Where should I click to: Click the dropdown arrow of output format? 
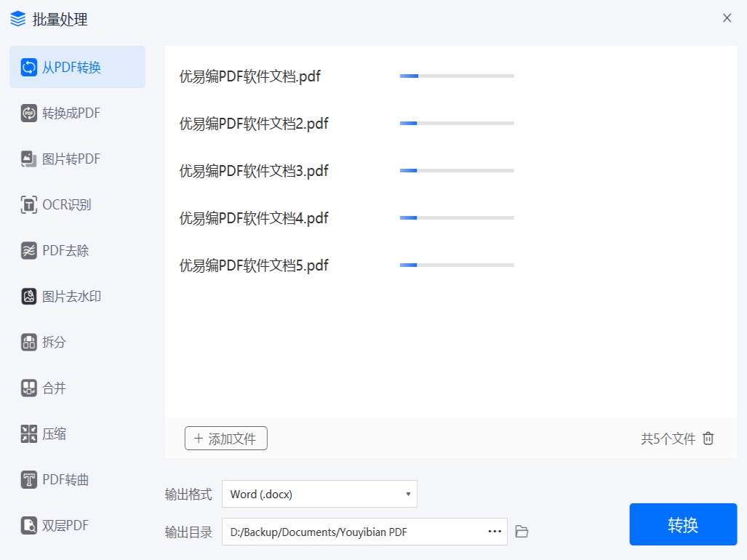(408, 495)
